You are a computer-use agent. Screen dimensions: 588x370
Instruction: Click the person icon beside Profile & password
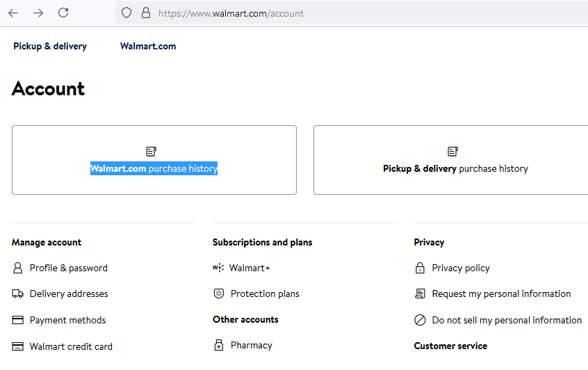17,268
